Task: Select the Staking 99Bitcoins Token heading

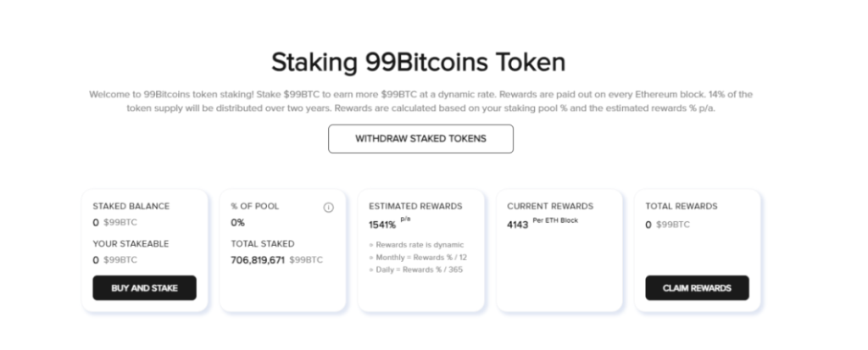Action: (419, 62)
